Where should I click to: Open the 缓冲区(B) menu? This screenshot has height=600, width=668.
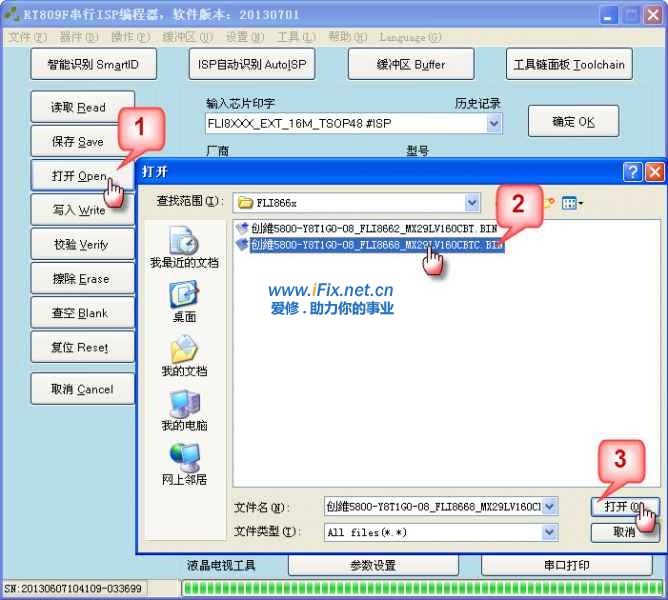pyautogui.click(x=187, y=37)
